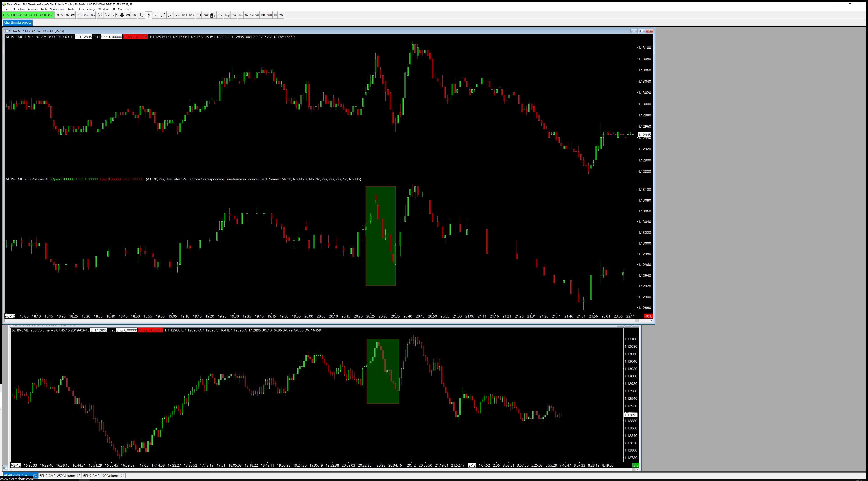Screen dimensions: 868x481
Task: Open the trade window grid icon
Action: pyautogui.click(x=213, y=15)
